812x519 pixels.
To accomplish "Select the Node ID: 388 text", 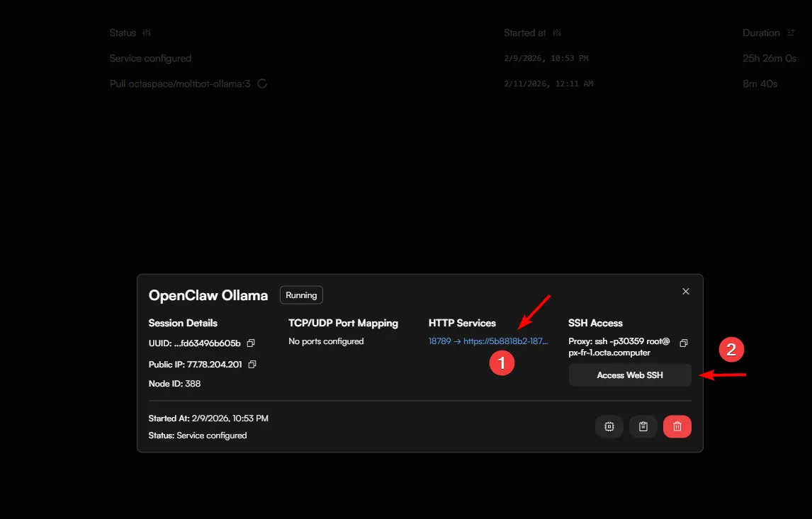I will tap(174, 384).
